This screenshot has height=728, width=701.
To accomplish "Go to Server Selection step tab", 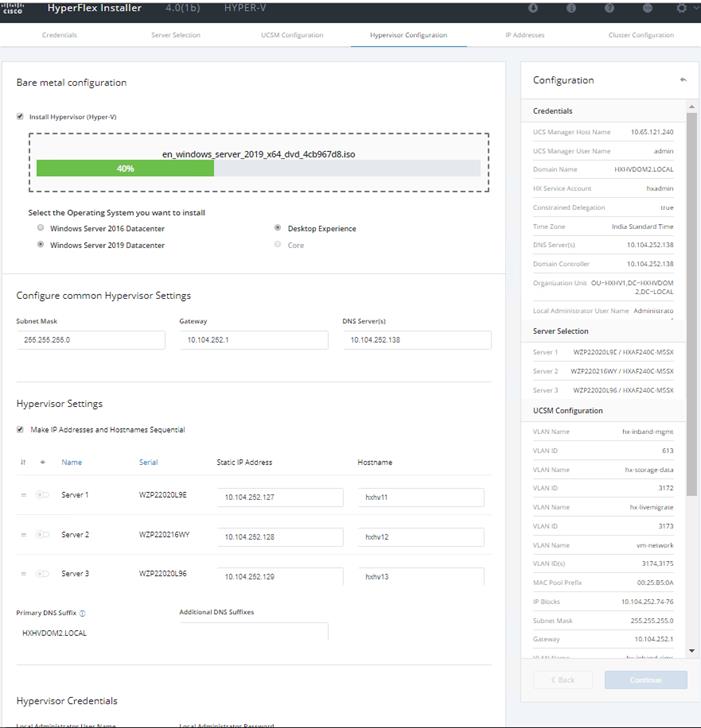I will point(175,35).
